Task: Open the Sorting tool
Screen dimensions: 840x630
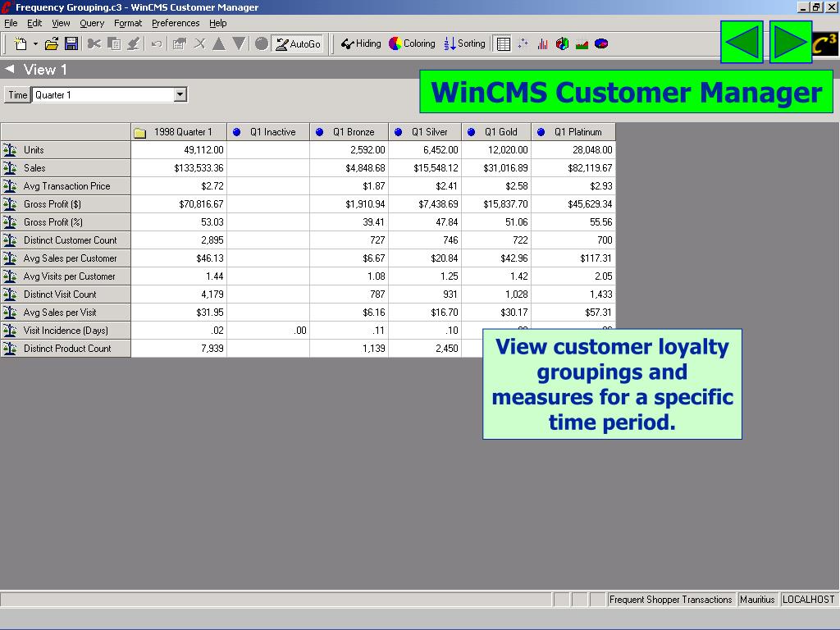Action: (x=464, y=44)
